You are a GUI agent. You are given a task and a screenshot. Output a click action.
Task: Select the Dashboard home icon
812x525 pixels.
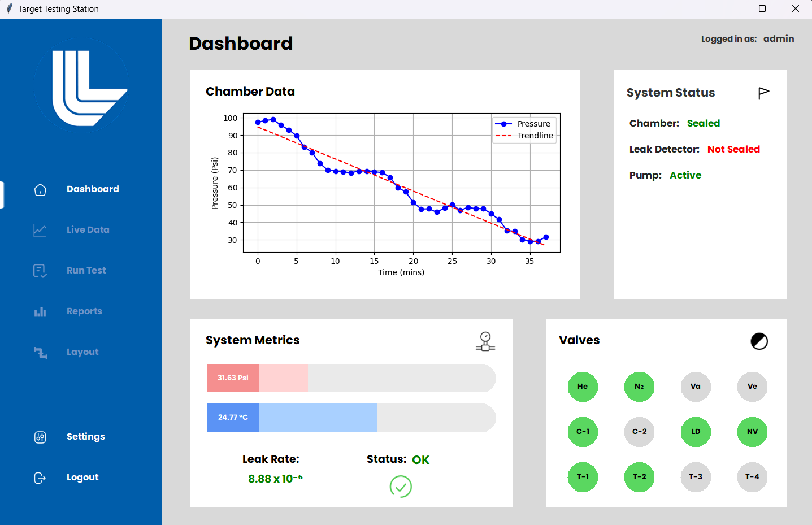40,189
